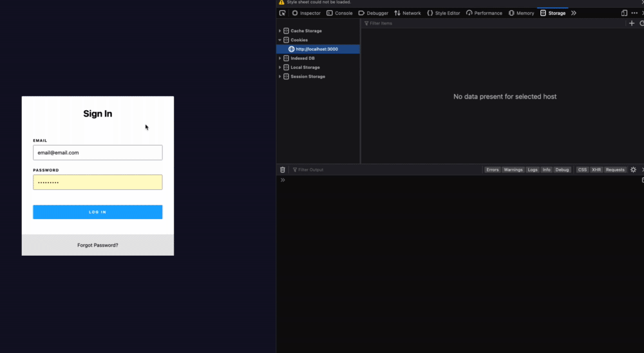Select the Cookies label
The image size is (644, 353).
click(x=299, y=40)
